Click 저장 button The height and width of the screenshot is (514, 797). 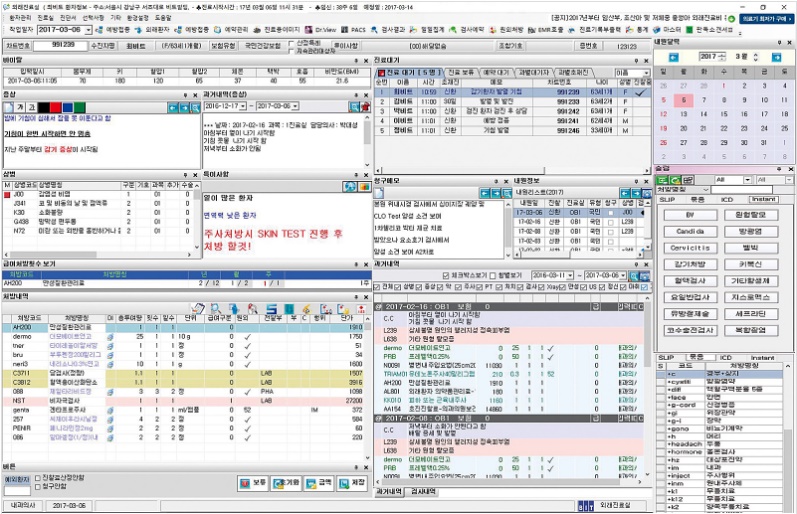pos(351,482)
